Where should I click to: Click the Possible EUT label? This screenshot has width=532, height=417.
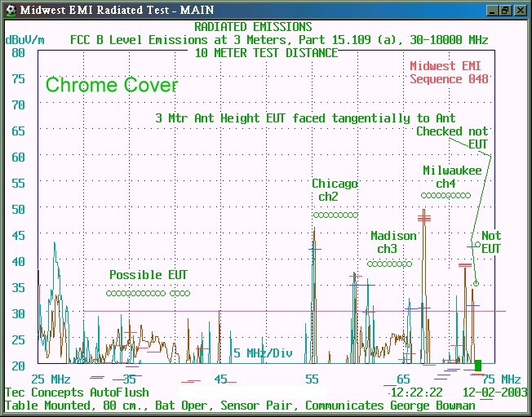click(x=148, y=275)
